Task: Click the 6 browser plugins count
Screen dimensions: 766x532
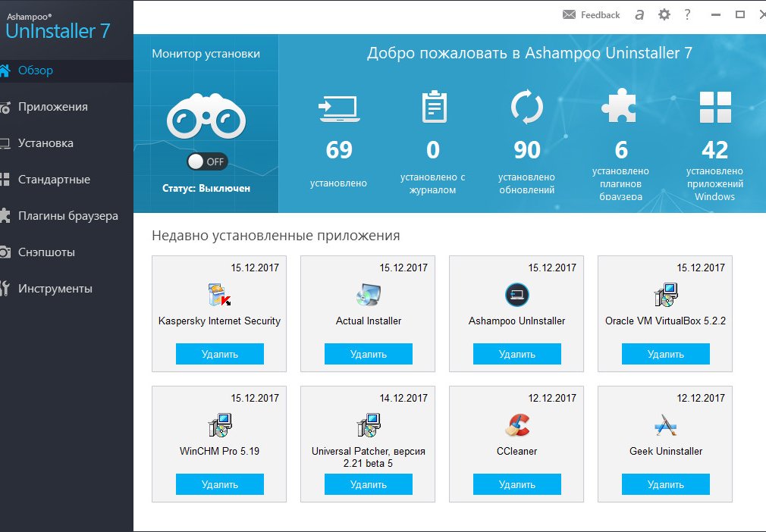Action: [621, 150]
